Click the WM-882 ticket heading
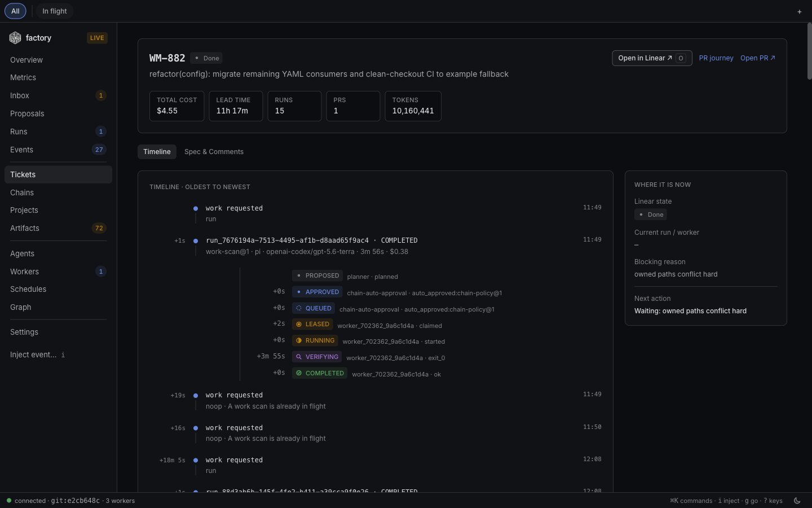This screenshot has height=508, width=812. (167, 58)
